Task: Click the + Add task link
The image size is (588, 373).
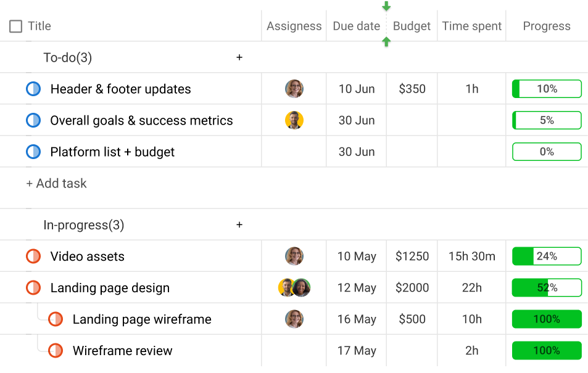Action: 56,183
